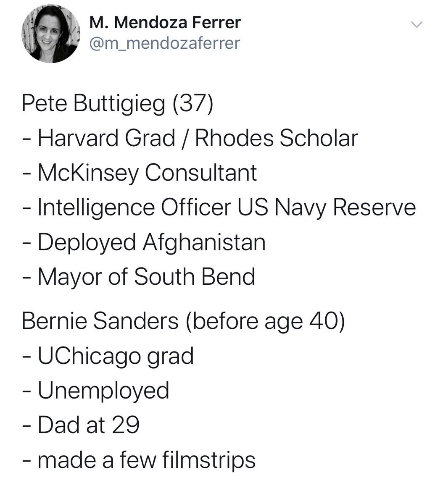443x504 pixels.
Task: Click the 'Dad at 29' line
Action: click(x=89, y=425)
